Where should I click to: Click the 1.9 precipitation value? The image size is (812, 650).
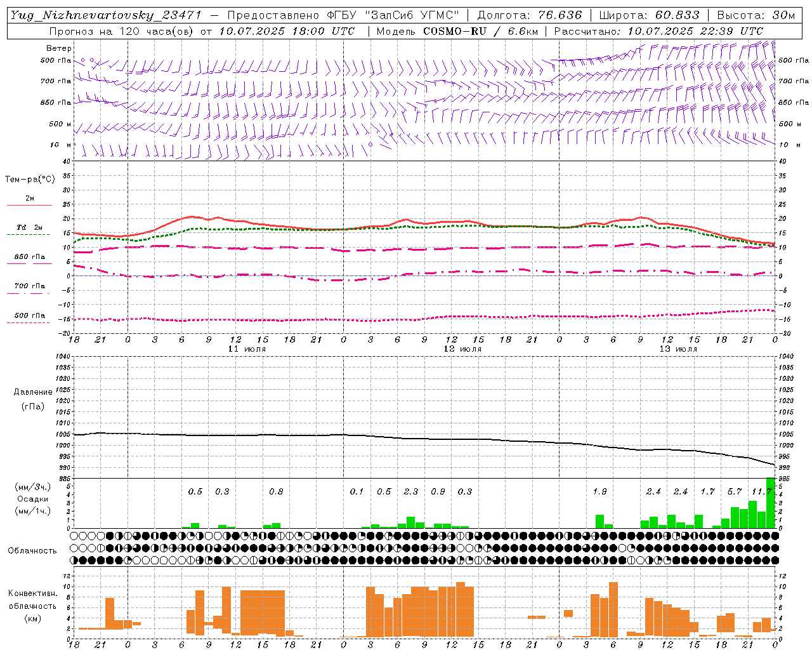tap(599, 491)
